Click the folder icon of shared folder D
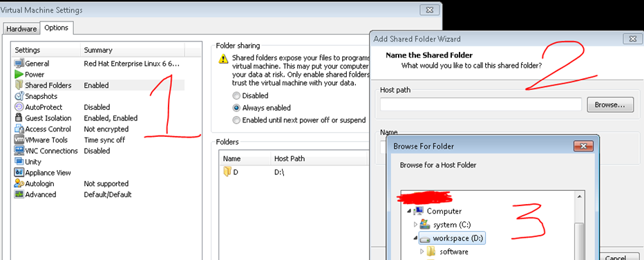 click(x=227, y=172)
